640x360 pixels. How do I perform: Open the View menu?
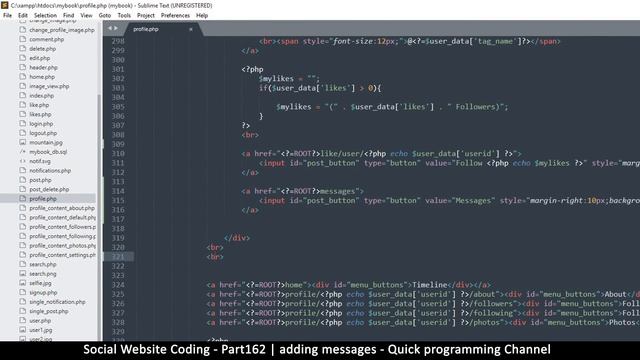tap(86, 16)
